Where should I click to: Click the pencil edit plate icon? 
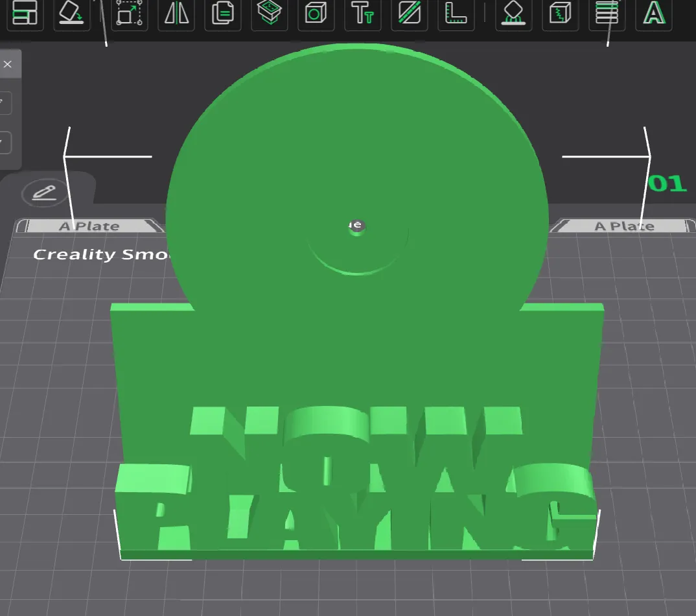(x=44, y=193)
